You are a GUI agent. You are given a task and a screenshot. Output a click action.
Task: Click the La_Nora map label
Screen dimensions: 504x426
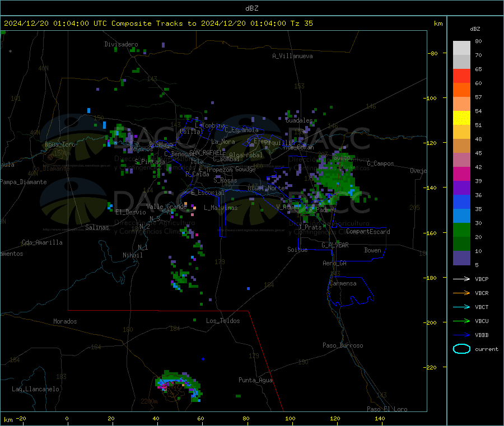click(223, 142)
